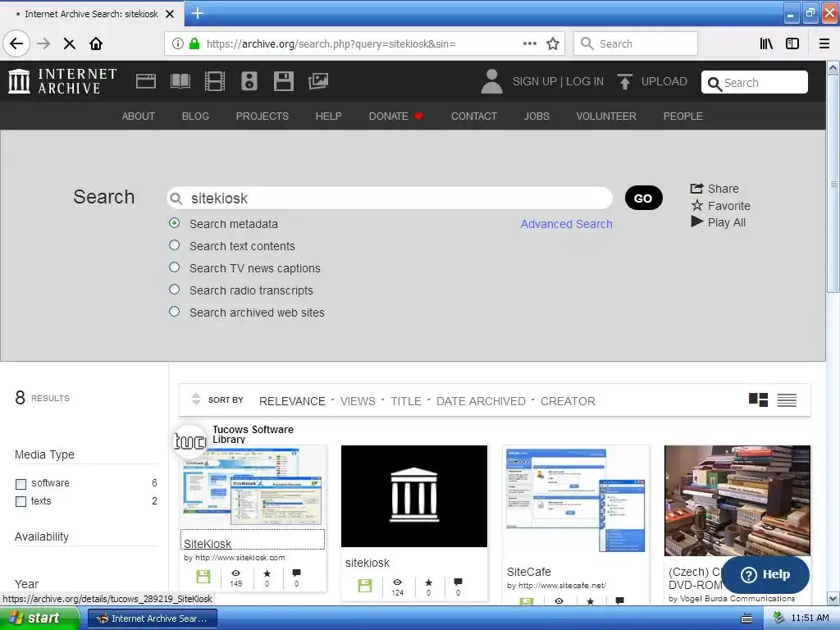Sort results by RELEVANCE
Screen dimensions: 840x630
(292, 401)
